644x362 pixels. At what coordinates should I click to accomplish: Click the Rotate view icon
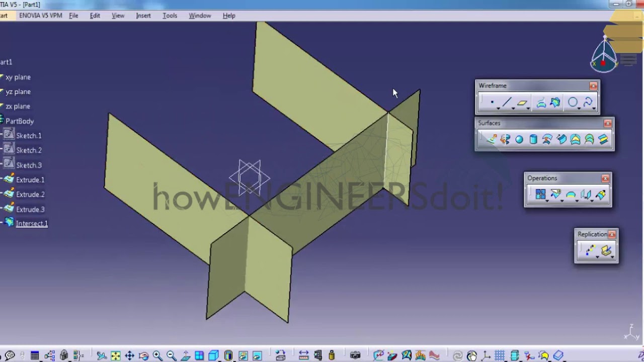(143, 356)
